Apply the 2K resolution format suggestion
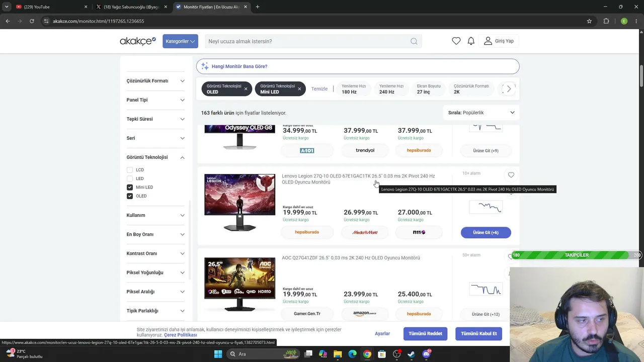Viewport: 644px width, 362px height. (x=472, y=89)
